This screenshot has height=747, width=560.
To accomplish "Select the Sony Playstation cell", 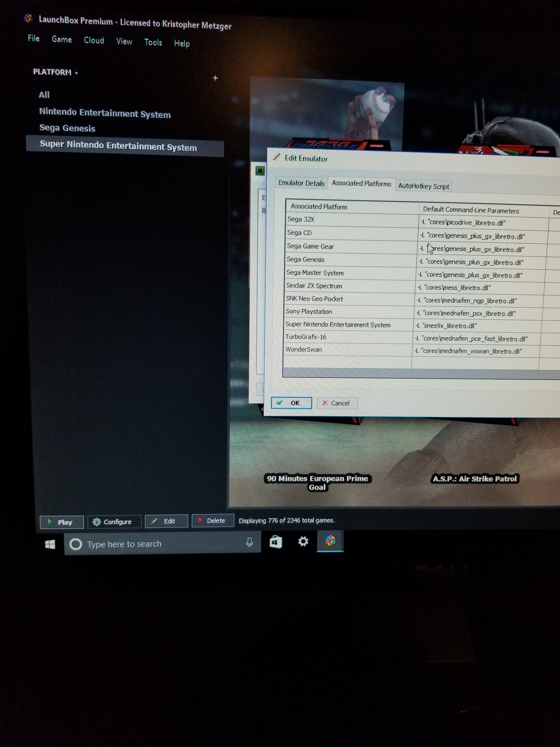I will tap(349, 312).
